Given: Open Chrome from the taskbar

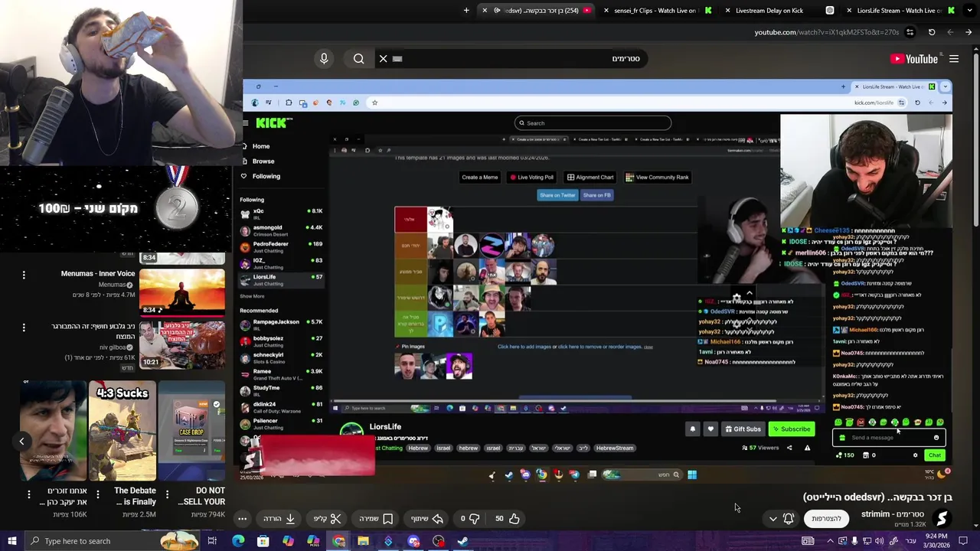Looking at the screenshot, I should click(x=338, y=541).
